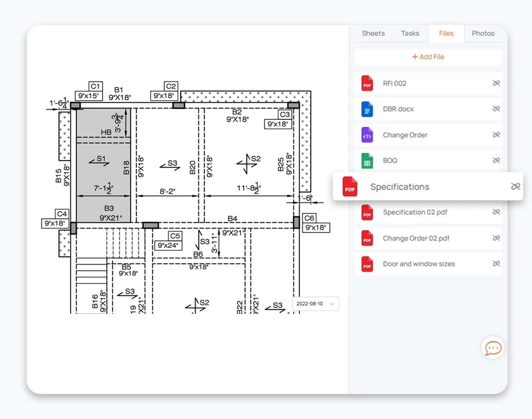Image resolution: width=532 pixels, height=419 pixels.
Task: Click the B16 beam label
Action: pos(95,301)
